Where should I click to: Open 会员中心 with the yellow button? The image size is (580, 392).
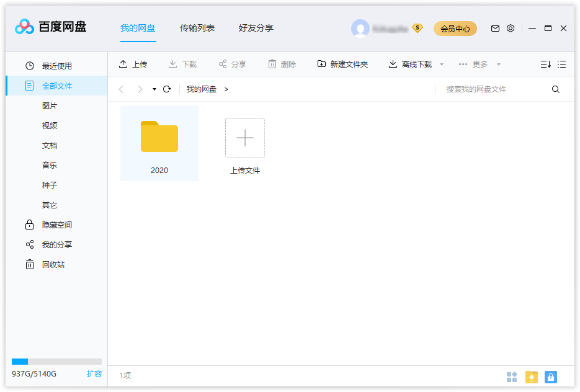tap(455, 29)
